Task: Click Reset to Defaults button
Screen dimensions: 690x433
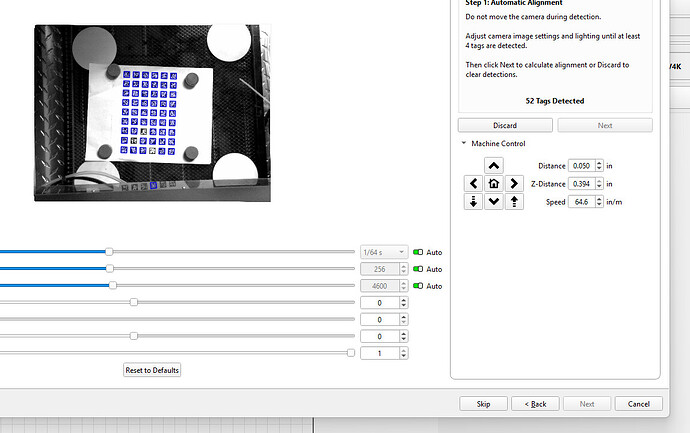Action: coord(152,370)
